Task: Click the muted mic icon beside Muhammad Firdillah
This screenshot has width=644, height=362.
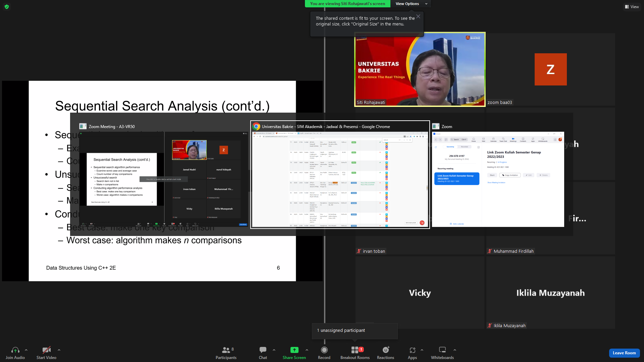Action: [x=490, y=251]
